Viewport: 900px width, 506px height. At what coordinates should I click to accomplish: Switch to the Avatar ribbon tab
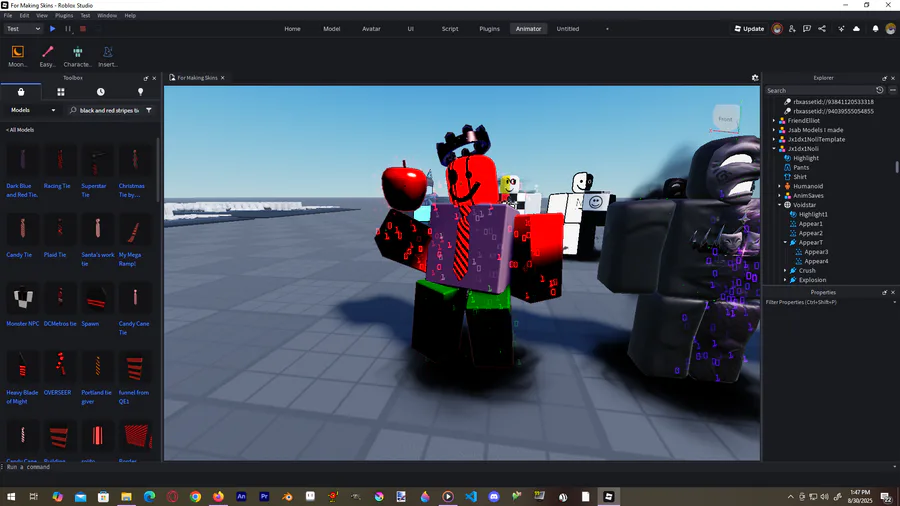pos(371,29)
